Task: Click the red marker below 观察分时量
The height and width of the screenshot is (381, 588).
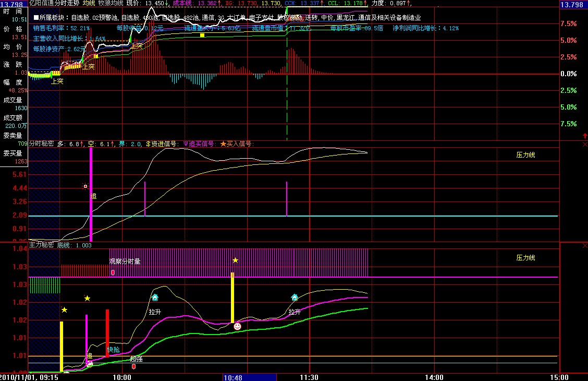Action: [113, 272]
